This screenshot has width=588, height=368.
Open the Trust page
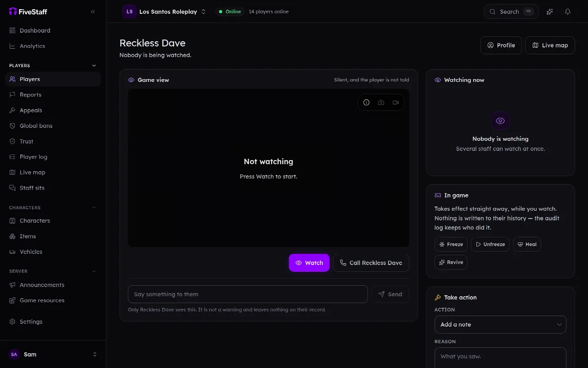pyautogui.click(x=53, y=141)
